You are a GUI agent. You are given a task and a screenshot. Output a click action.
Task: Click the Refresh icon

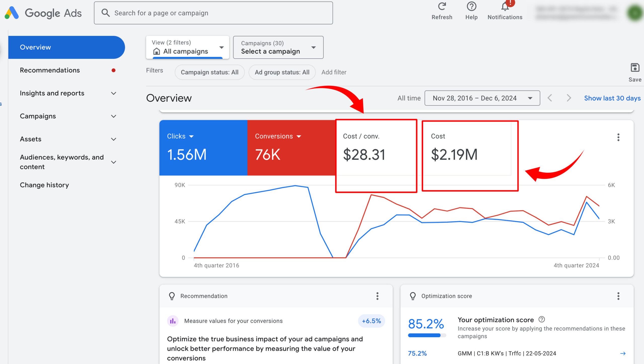(x=442, y=7)
